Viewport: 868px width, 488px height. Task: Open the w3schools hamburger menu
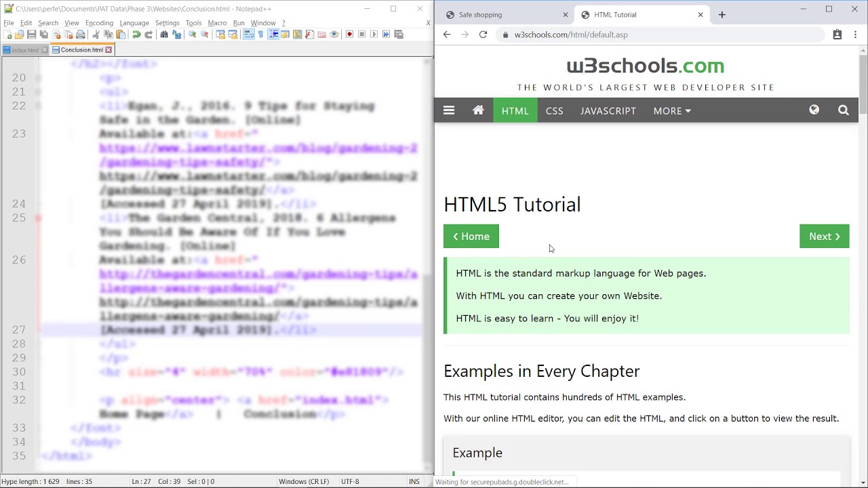point(449,110)
